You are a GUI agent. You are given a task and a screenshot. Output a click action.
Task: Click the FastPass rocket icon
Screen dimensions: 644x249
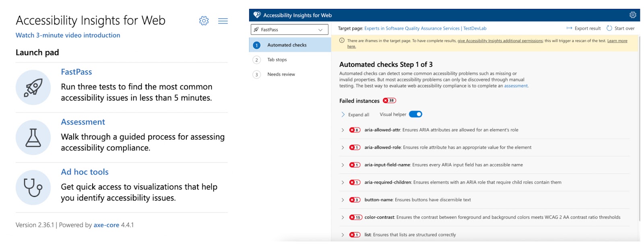tap(33, 87)
